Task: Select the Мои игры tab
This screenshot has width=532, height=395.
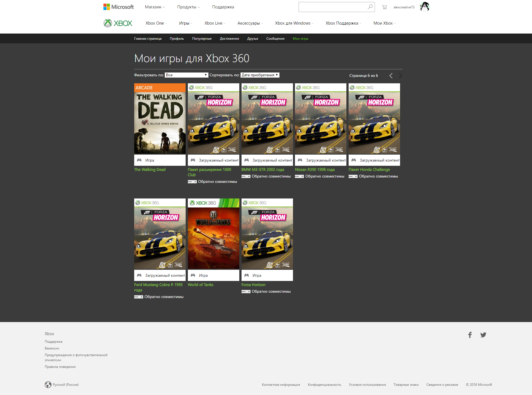Action: click(300, 39)
